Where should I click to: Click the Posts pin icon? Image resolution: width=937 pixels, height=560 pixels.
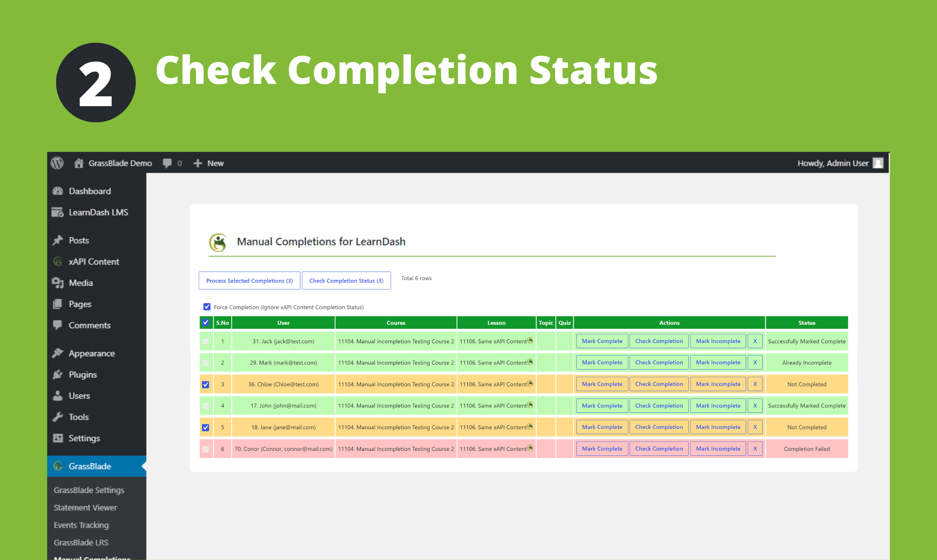(x=58, y=240)
